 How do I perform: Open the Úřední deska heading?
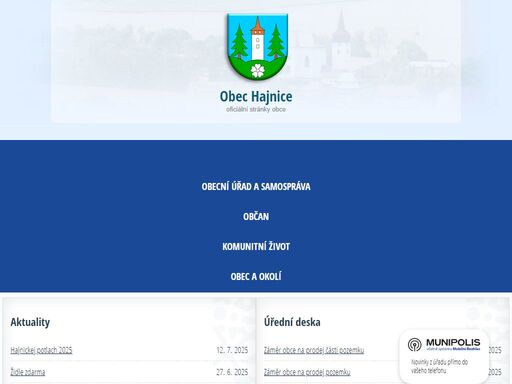click(292, 322)
